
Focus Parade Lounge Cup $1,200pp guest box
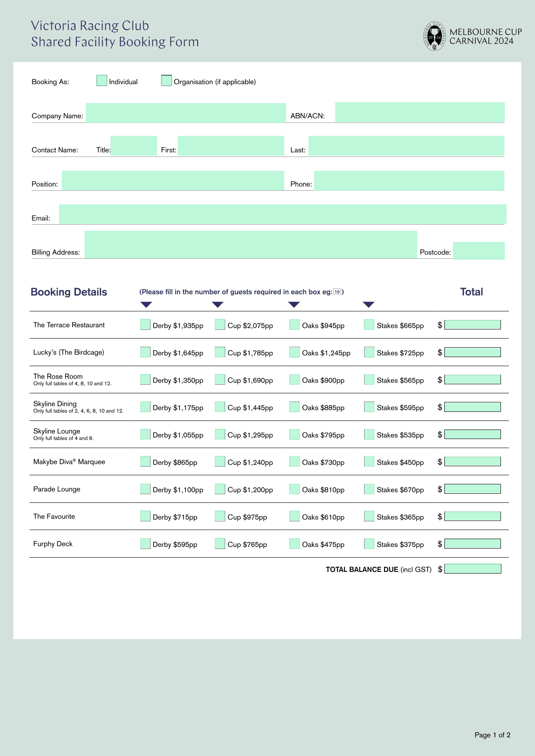pyautogui.click(x=220, y=489)
